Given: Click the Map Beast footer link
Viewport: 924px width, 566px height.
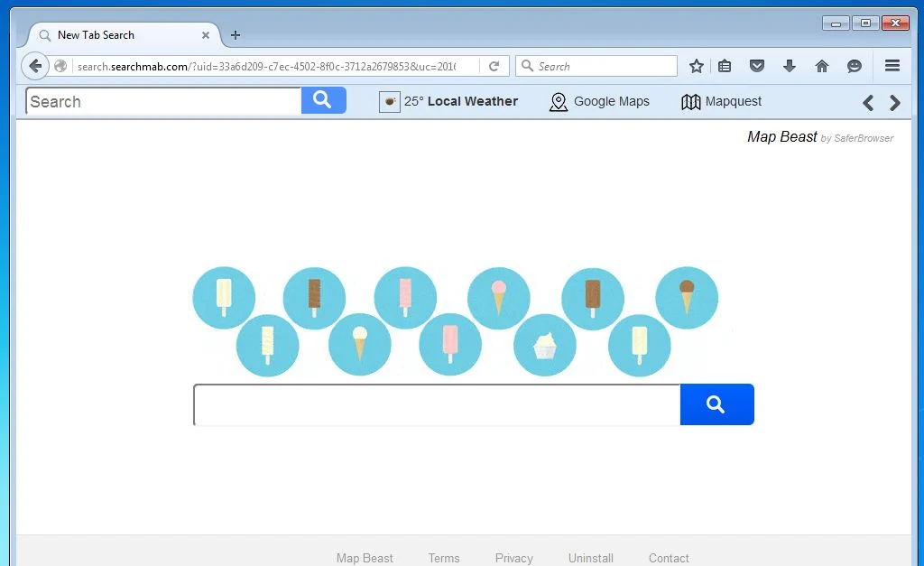Looking at the screenshot, I should tap(365, 558).
